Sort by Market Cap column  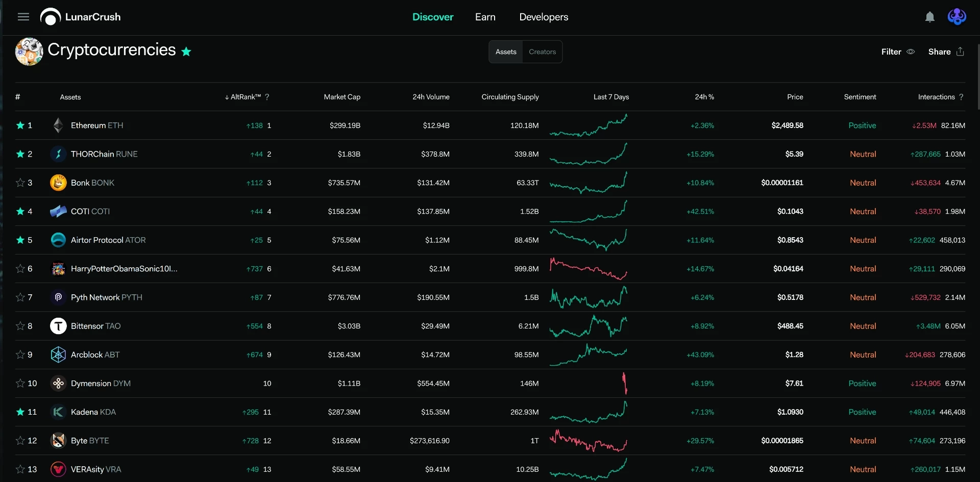click(x=342, y=97)
